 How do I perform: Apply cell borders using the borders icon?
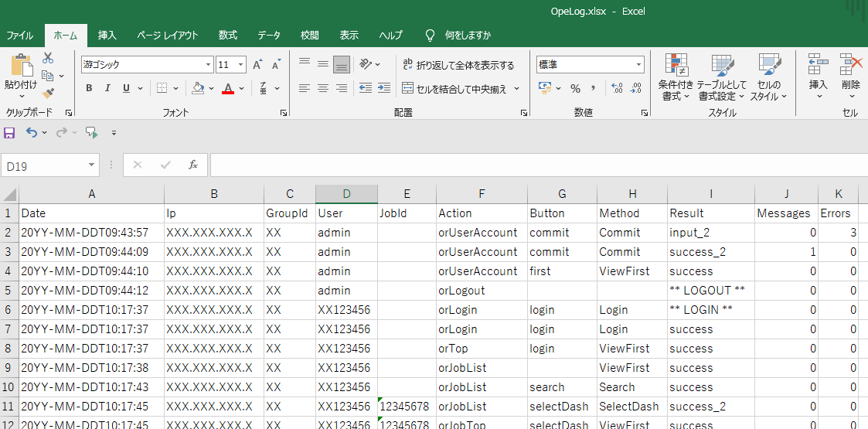[162, 88]
